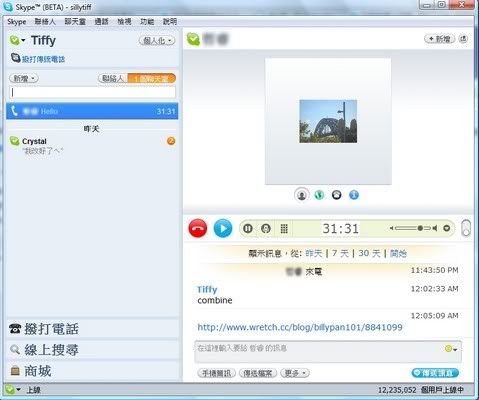Screen dimensions: 479x400
Task: Open the wretch.cc blog link
Action: (300, 327)
